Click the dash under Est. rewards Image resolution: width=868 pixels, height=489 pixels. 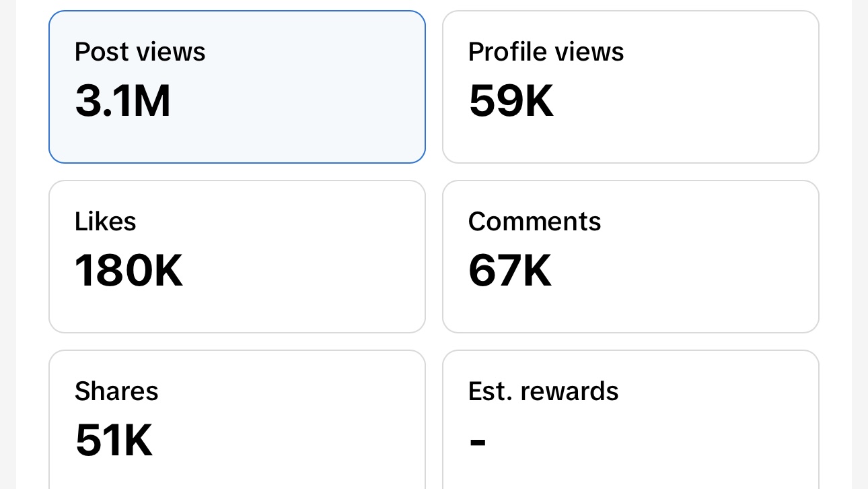click(477, 443)
